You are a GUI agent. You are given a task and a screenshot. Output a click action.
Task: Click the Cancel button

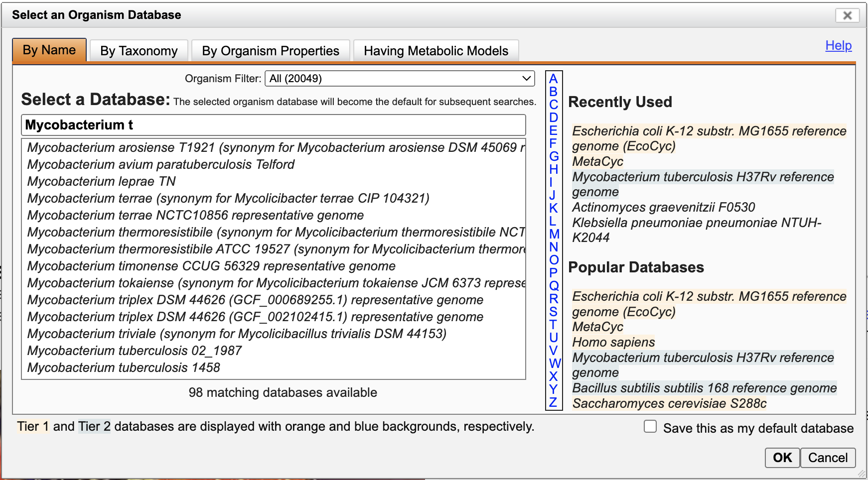(828, 458)
